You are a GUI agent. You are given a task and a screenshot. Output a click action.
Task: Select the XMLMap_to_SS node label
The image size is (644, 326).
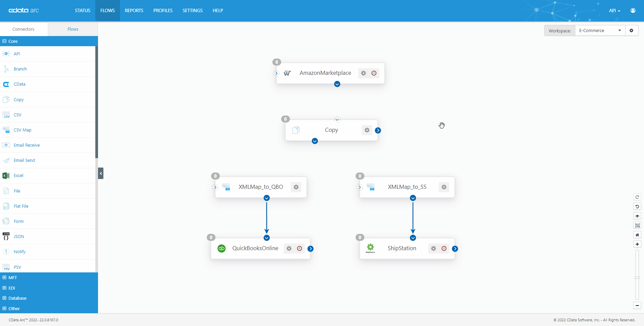407,187
